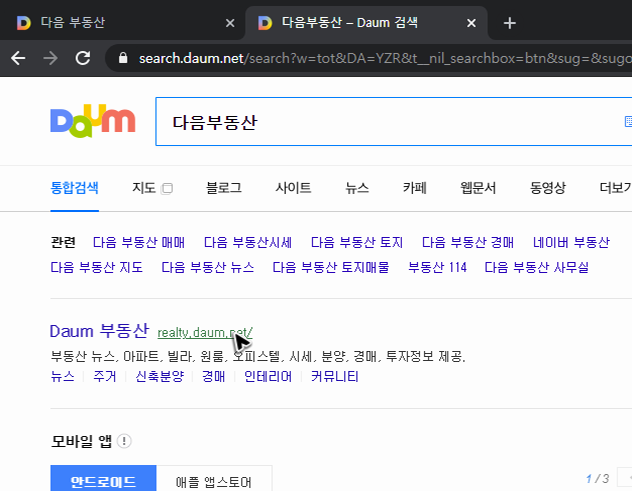This screenshot has width=632, height=491.
Task: Click related search '네이버 부동산'
Action: pos(571,243)
